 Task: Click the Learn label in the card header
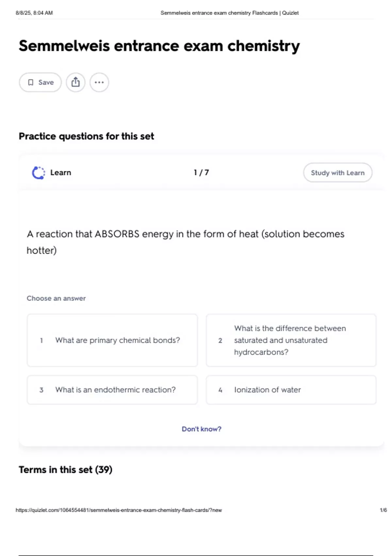pyautogui.click(x=61, y=173)
